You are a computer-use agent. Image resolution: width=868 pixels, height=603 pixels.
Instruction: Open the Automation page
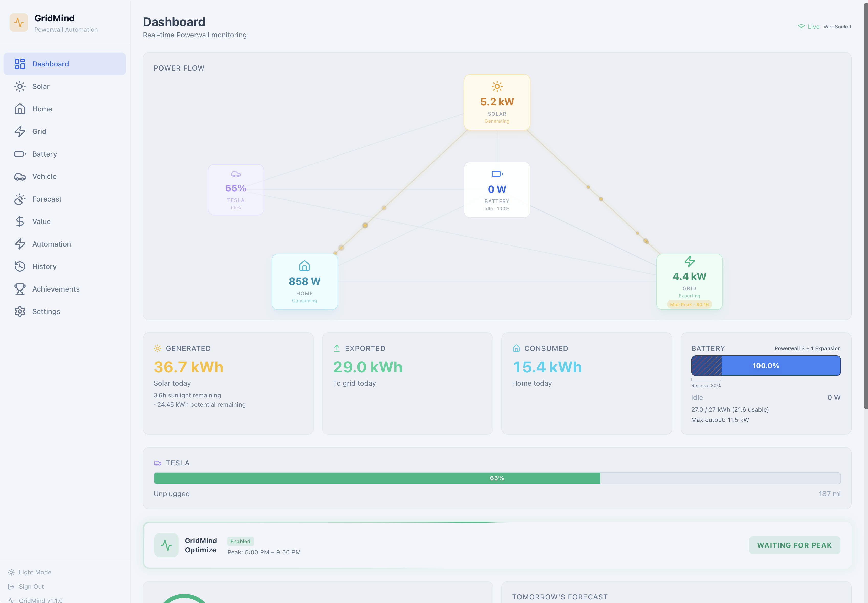[x=51, y=244]
